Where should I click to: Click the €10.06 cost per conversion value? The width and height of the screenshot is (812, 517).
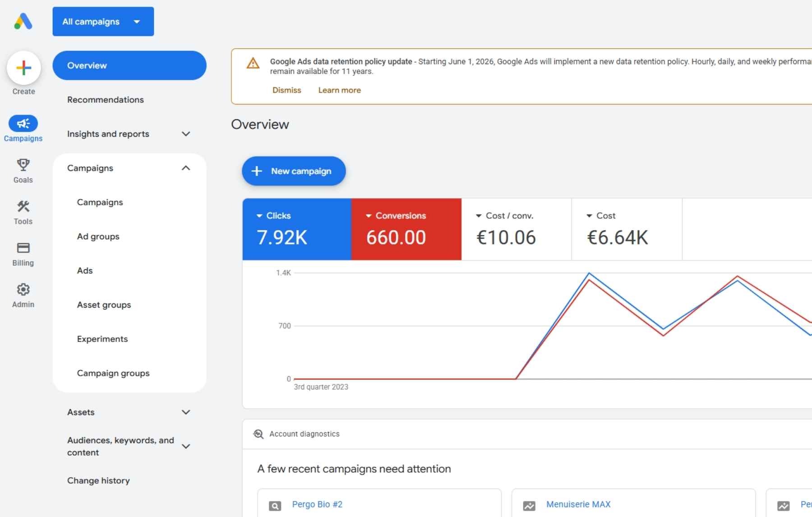(x=506, y=238)
